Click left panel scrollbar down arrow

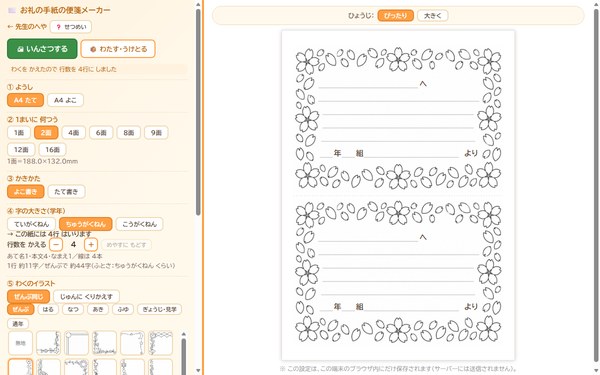coord(198,370)
